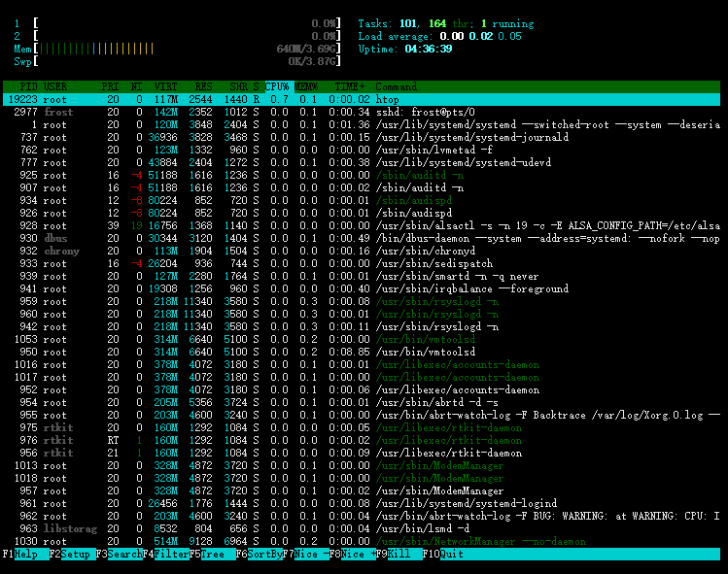Image resolution: width=728 pixels, height=574 pixels.
Task: Select the systemd-logind process row
Action: click(x=362, y=503)
